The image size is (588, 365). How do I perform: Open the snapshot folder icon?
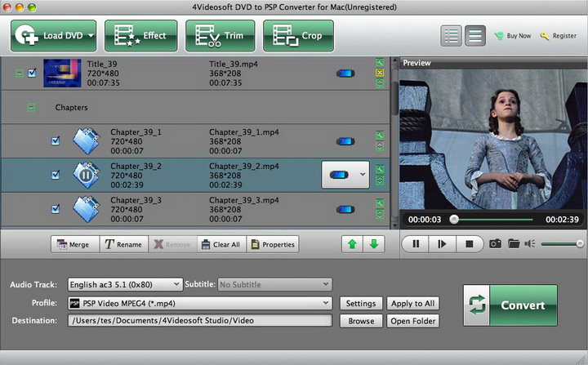(x=514, y=243)
